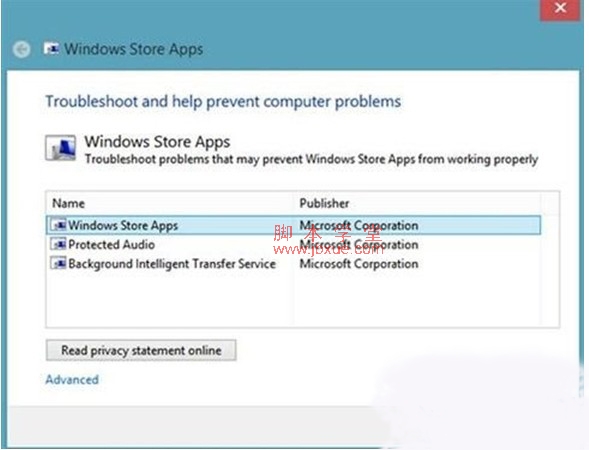The image size is (589, 450).
Task: Click Microsoft Corporation in the Windows Store Apps row
Action: point(359,225)
